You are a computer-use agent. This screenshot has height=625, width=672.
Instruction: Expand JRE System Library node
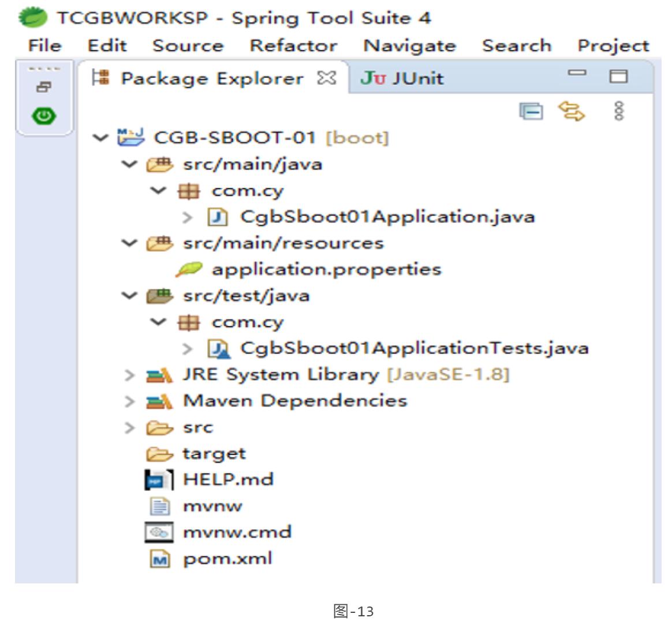(129, 375)
